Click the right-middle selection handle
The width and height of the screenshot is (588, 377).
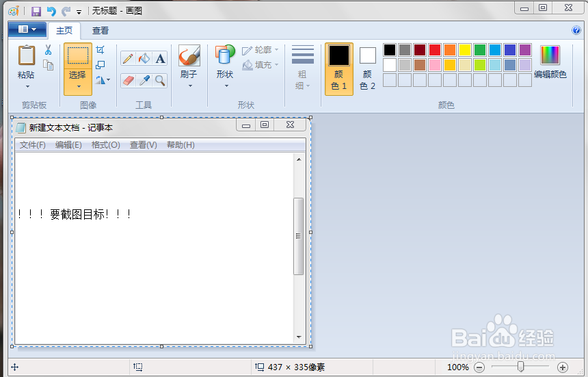click(310, 232)
